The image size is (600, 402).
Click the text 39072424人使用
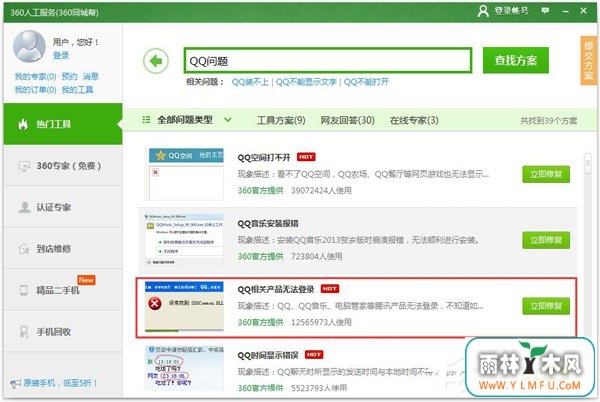(321, 190)
